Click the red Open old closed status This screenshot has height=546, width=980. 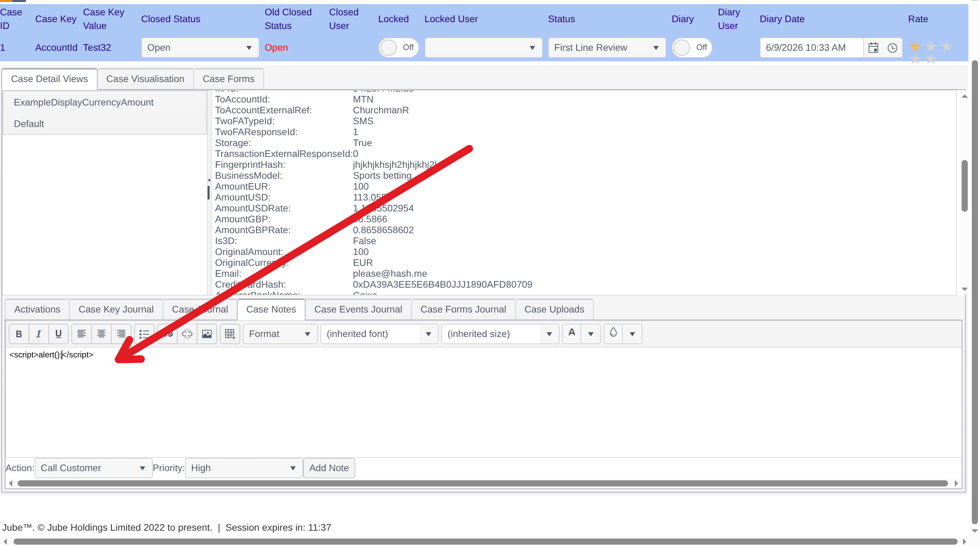pyautogui.click(x=276, y=48)
